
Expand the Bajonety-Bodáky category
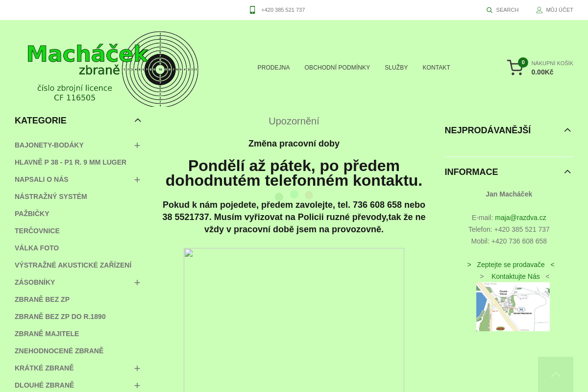(x=137, y=146)
